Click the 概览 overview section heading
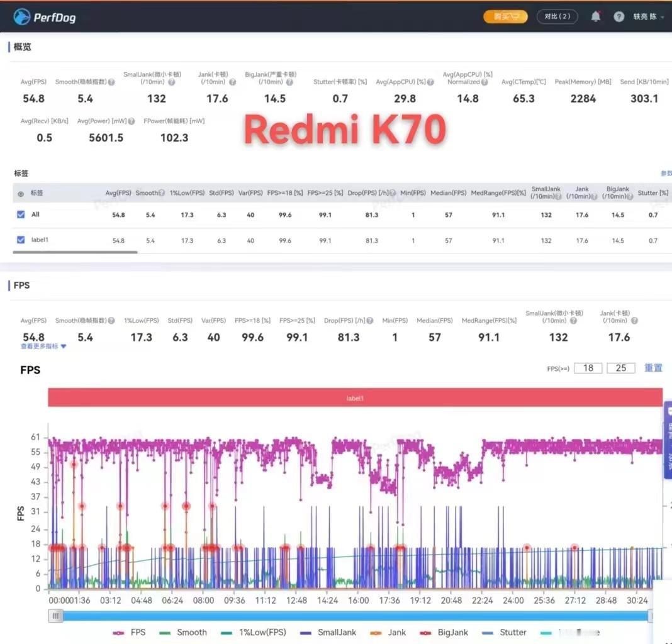This screenshot has height=644, width=672. click(22, 47)
